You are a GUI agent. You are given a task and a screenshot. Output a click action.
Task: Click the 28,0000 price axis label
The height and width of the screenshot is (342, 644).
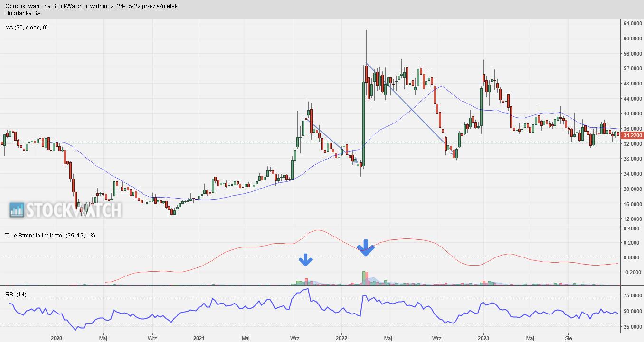633,159
